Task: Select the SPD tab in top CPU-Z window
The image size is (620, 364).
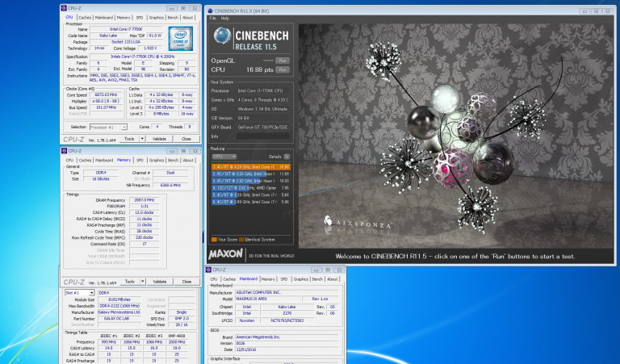Action: point(140,18)
